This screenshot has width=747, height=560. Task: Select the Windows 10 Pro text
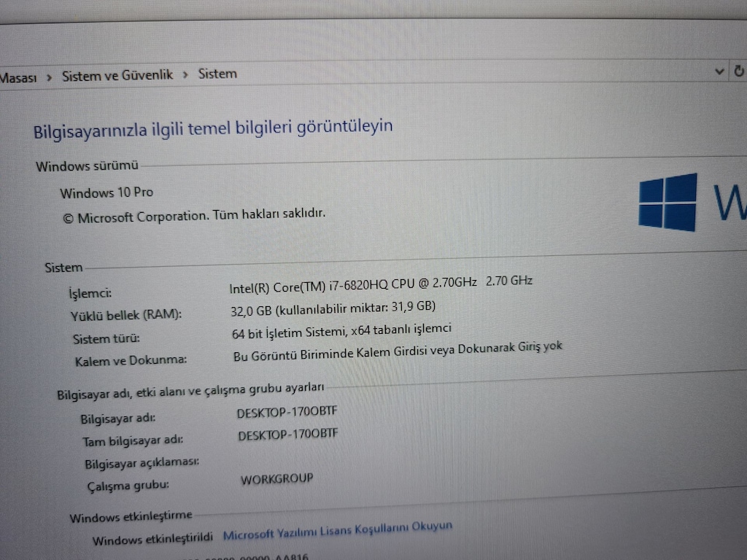(x=107, y=192)
